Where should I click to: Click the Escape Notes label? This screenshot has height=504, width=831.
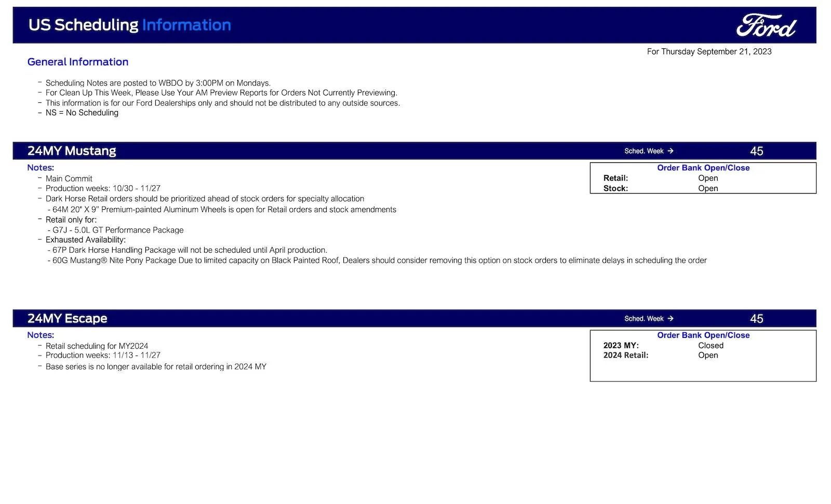[41, 335]
